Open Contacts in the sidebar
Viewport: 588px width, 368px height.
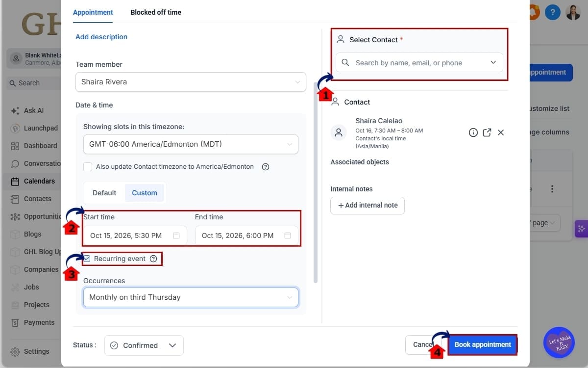[x=31, y=199]
